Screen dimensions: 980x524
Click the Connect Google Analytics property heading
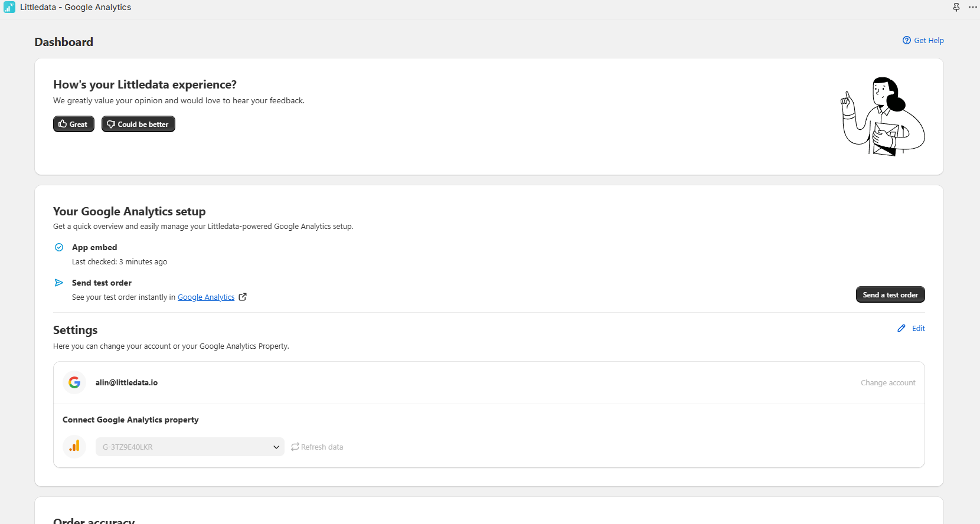coord(130,420)
